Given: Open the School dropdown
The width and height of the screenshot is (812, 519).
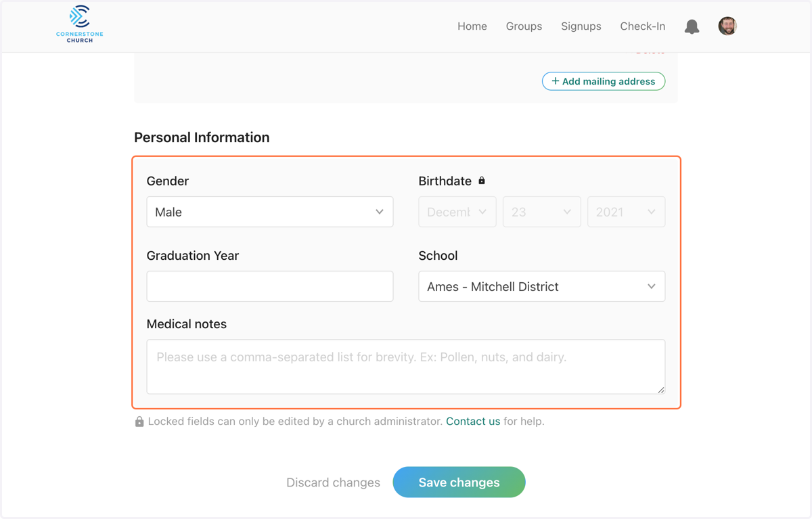Looking at the screenshot, I should 542,286.
